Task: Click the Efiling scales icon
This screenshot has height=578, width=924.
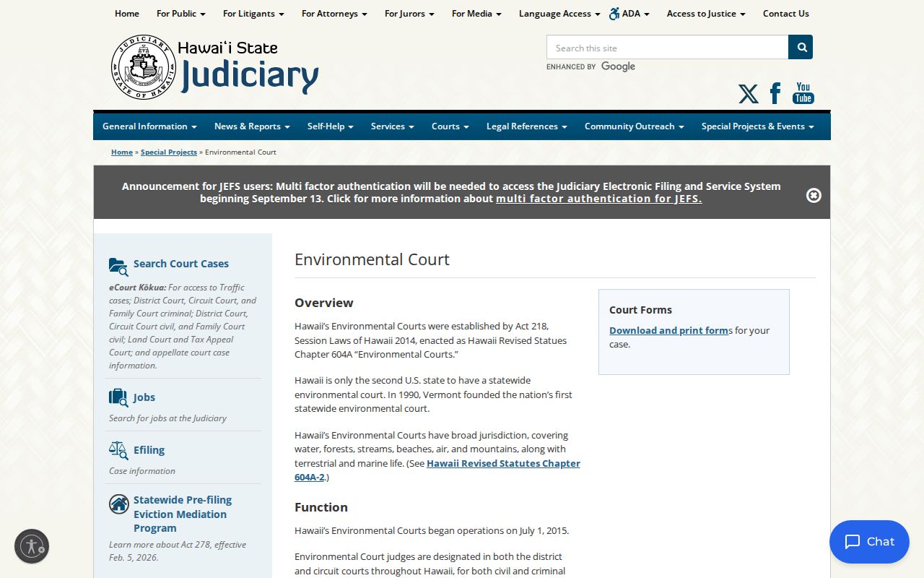Action: coord(118,450)
